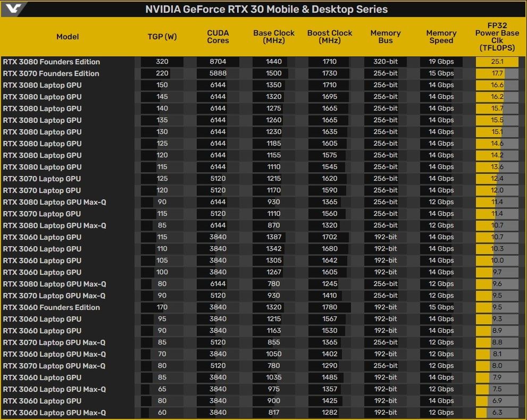Screen dimensions: 527x420
Task: Select the RTX 3080 Founders Edition row label
Action: point(52,62)
